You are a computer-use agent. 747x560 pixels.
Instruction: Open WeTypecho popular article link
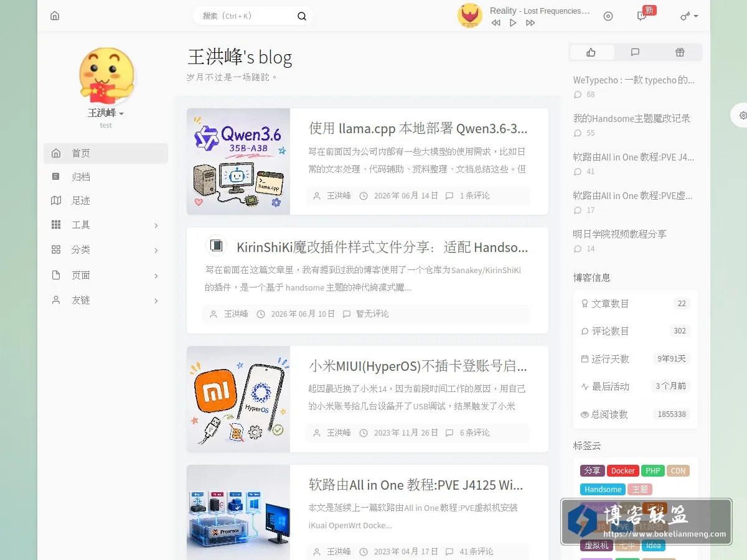[x=634, y=80]
